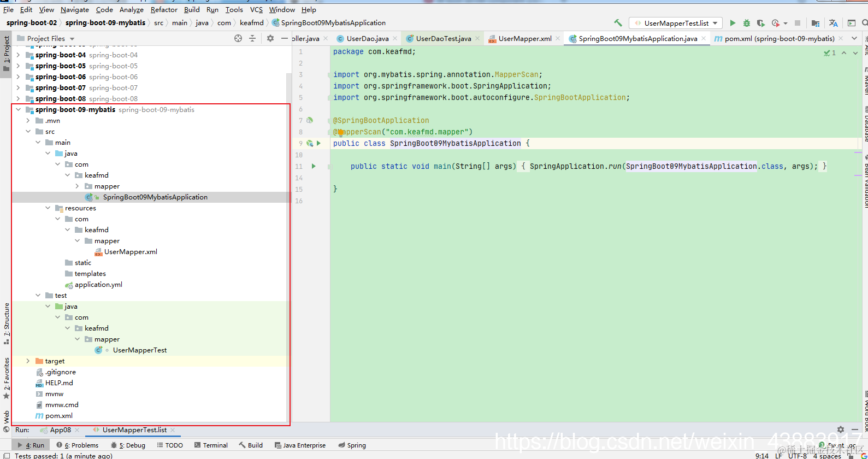
Task: Expand the spring-boot-08 module
Action: (19, 98)
